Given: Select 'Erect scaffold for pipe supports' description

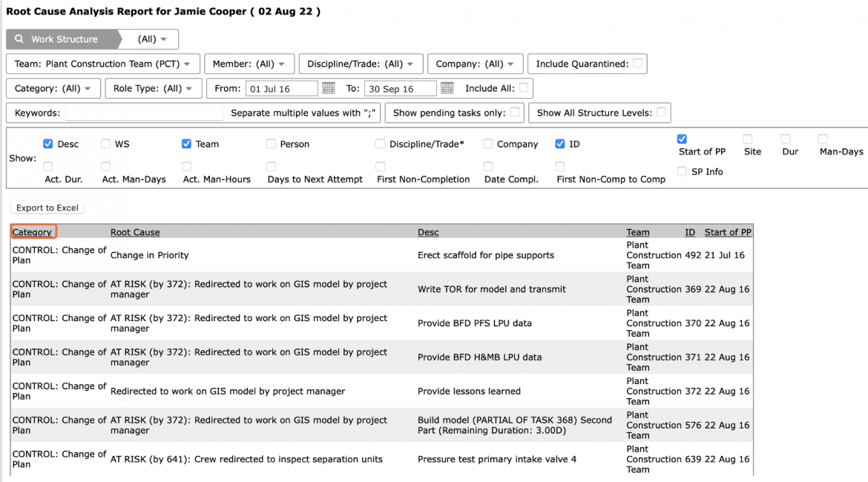Looking at the screenshot, I should click(x=485, y=255).
